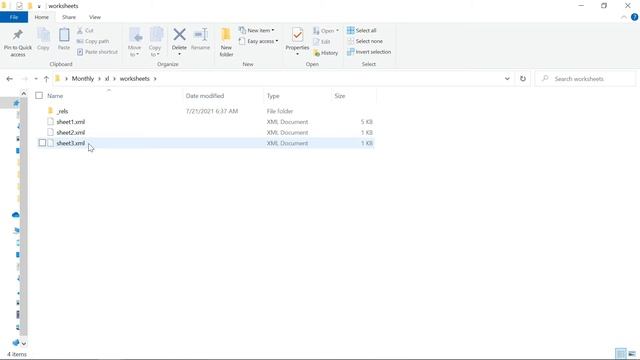Navigate to xl in breadcrumb
The width and height of the screenshot is (640, 360).
[x=107, y=79]
